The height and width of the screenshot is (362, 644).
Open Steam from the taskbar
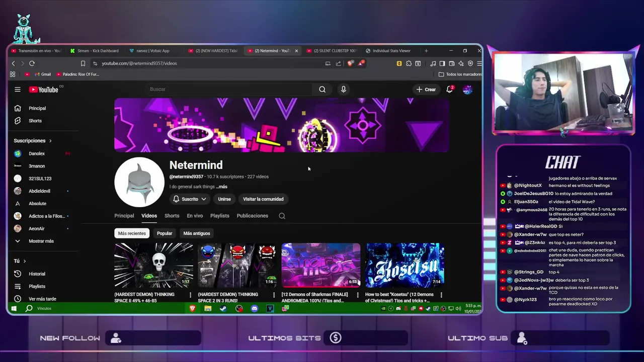click(x=223, y=308)
